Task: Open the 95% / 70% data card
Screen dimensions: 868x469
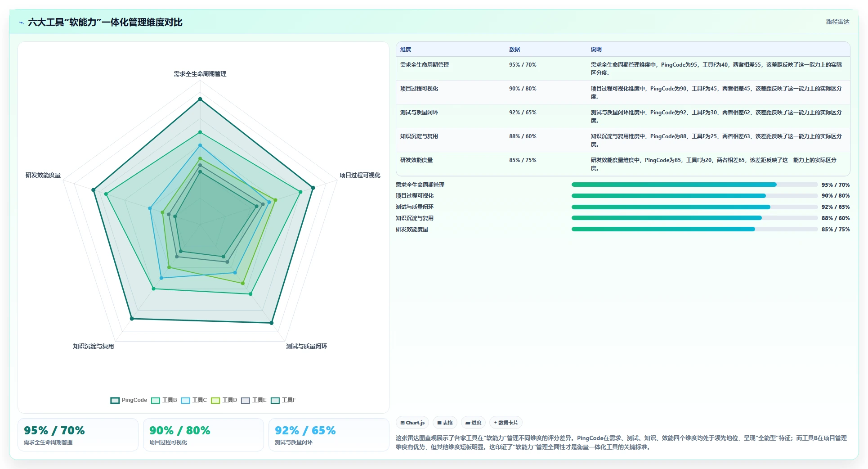Action: pyautogui.click(x=78, y=435)
